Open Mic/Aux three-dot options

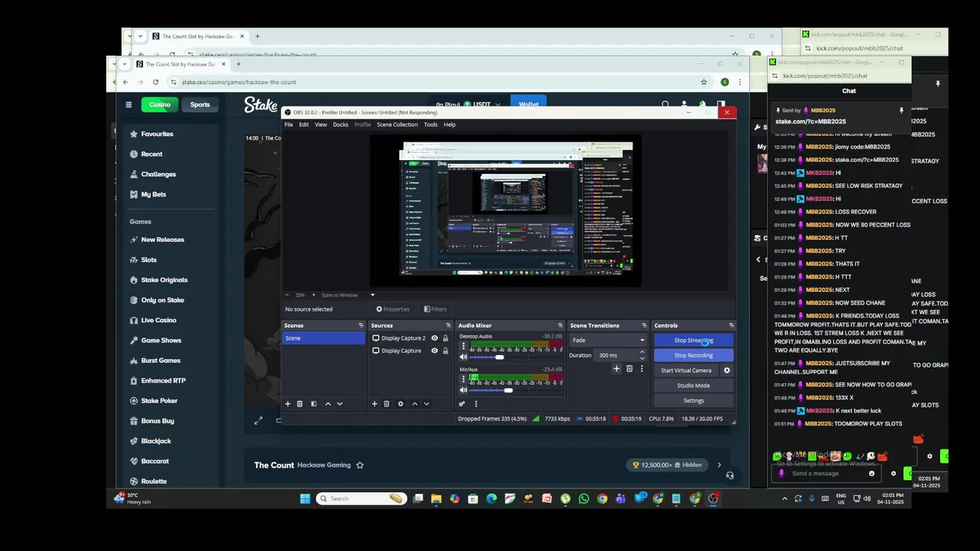tap(463, 380)
